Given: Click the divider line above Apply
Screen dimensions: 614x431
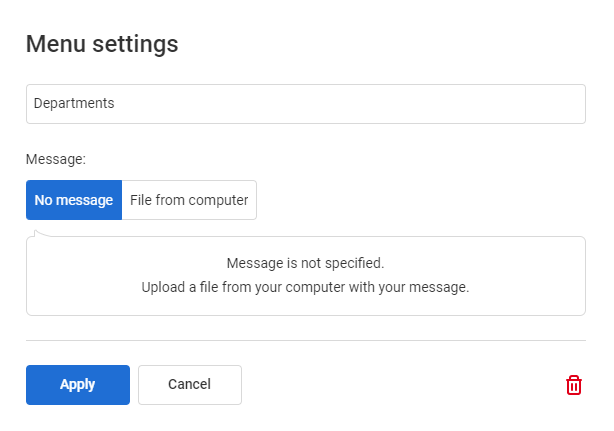Looking at the screenshot, I should point(306,340).
